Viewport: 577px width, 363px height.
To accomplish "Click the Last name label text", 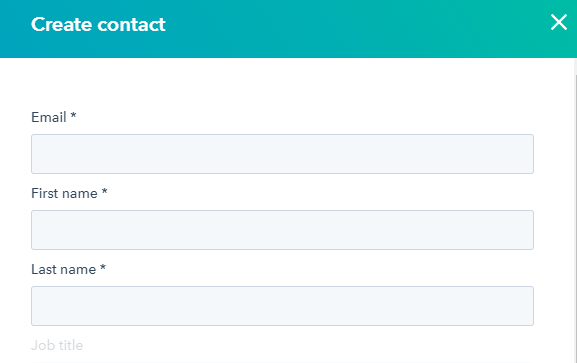I will point(63,269).
